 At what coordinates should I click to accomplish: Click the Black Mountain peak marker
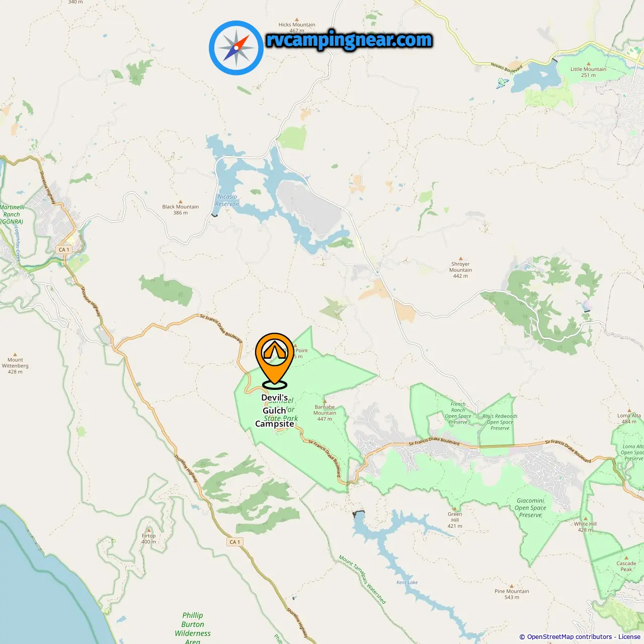181,201
